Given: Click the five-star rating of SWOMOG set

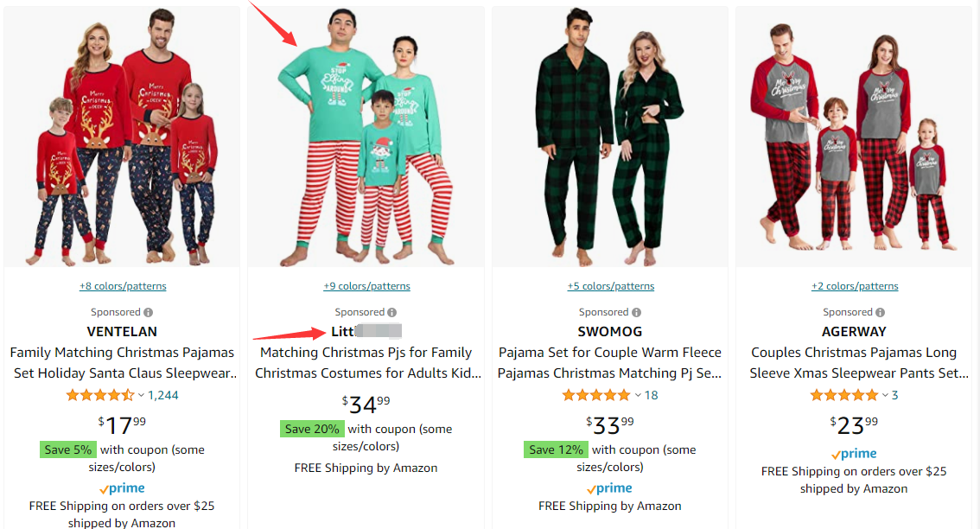Looking at the screenshot, I should coord(596,396).
